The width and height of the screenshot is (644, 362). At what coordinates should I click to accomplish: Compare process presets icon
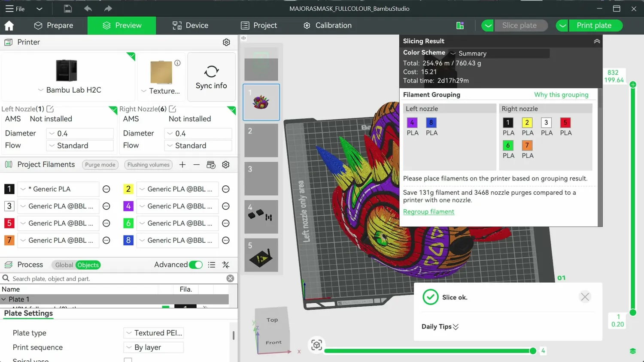tap(226, 265)
